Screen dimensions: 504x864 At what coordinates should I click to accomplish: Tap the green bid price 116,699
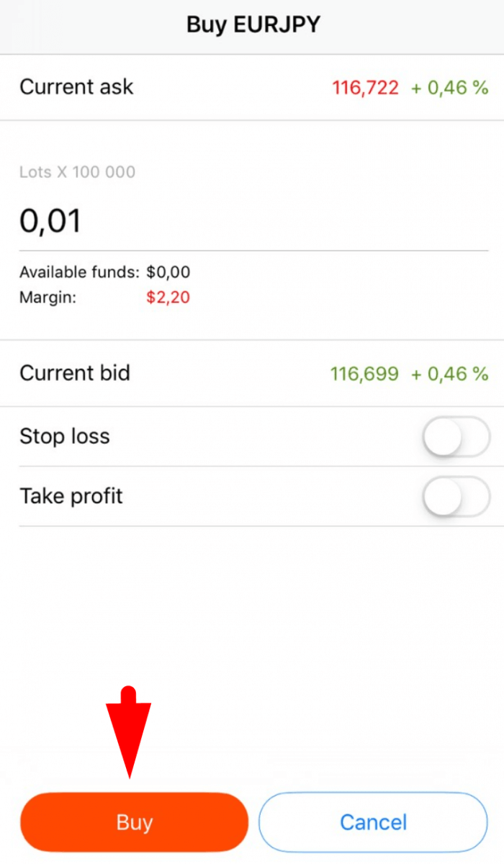pyautogui.click(x=364, y=374)
